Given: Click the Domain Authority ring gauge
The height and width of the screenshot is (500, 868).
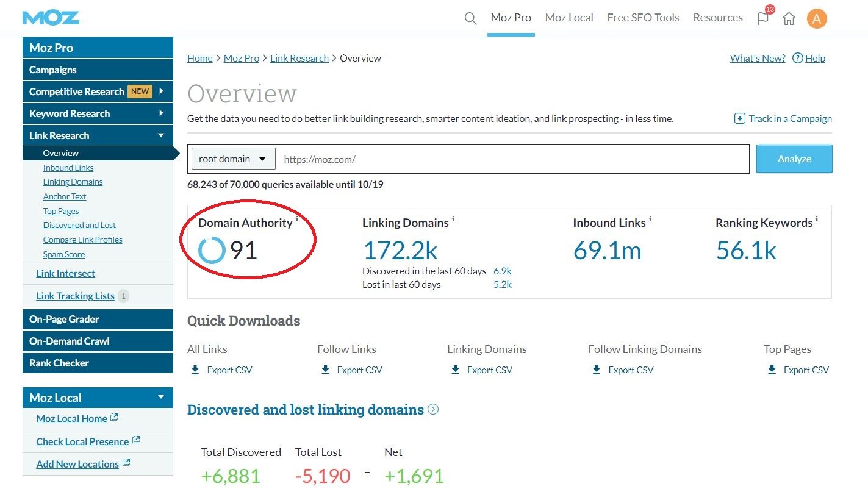Looking at the screenshot, I should 212,251.
